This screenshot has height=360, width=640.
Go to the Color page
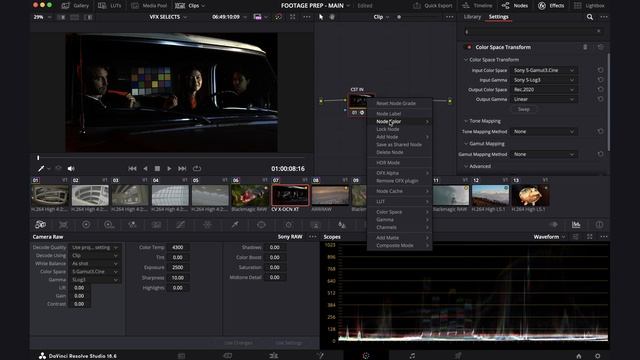(x=366, y=356)
